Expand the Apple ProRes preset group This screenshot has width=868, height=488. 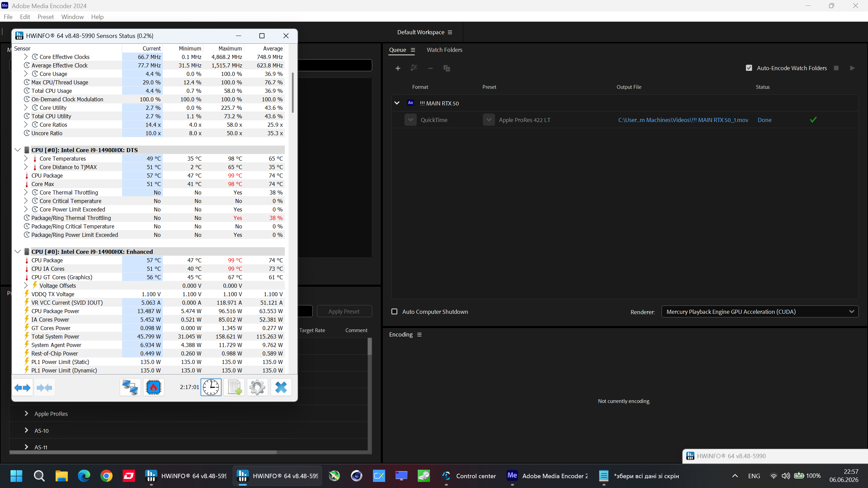[x=26, y=413]
